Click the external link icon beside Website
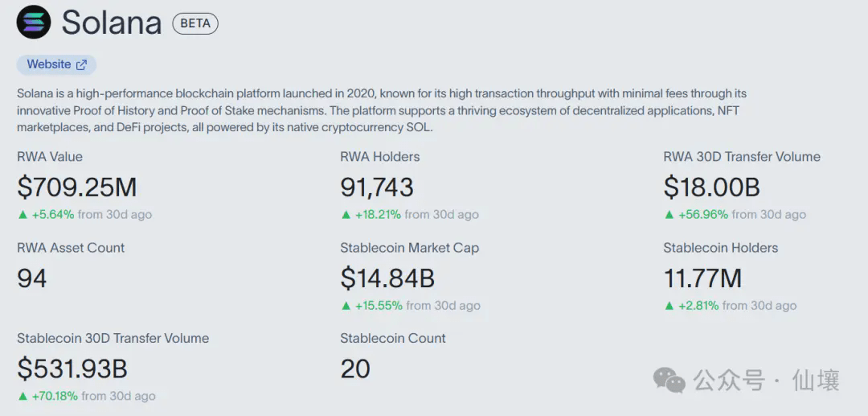The image size is (868, 416). coord(81,64)
